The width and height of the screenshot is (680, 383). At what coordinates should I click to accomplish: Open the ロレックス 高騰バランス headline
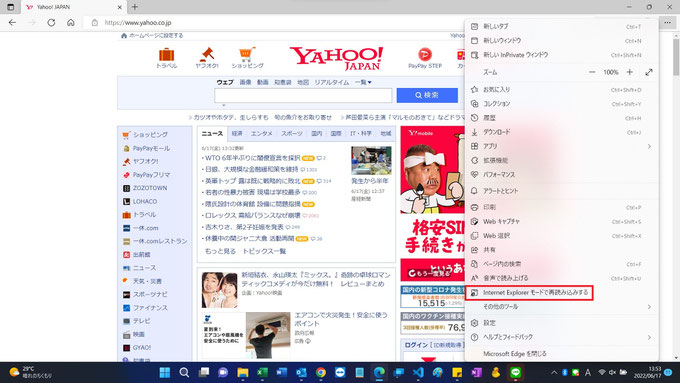coord(252,216)
